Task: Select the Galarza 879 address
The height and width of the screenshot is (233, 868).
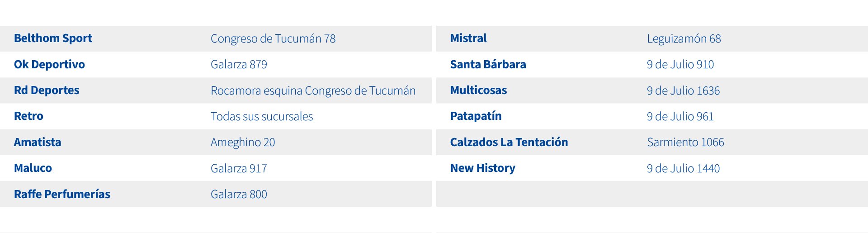Action: [239, 64]
